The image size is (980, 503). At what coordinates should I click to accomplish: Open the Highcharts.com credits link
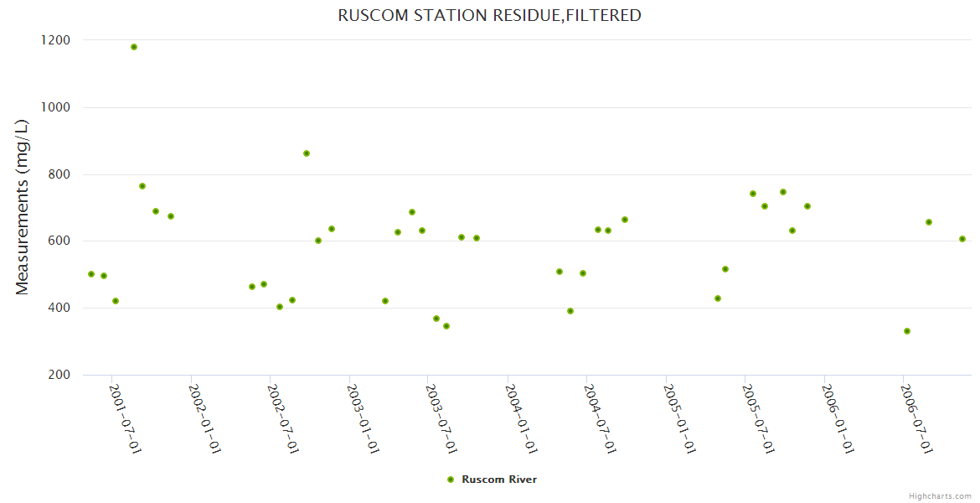click(x=940, y=495)
